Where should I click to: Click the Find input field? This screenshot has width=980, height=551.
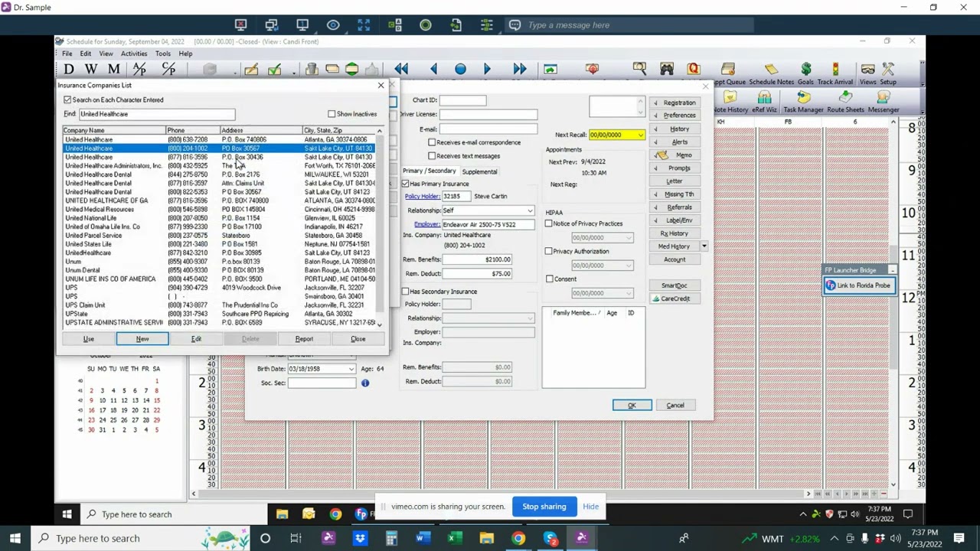[156, 114]
